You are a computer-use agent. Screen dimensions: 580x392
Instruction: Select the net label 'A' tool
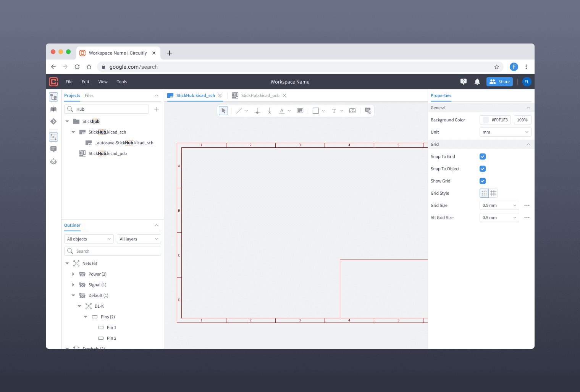point(282,111)
